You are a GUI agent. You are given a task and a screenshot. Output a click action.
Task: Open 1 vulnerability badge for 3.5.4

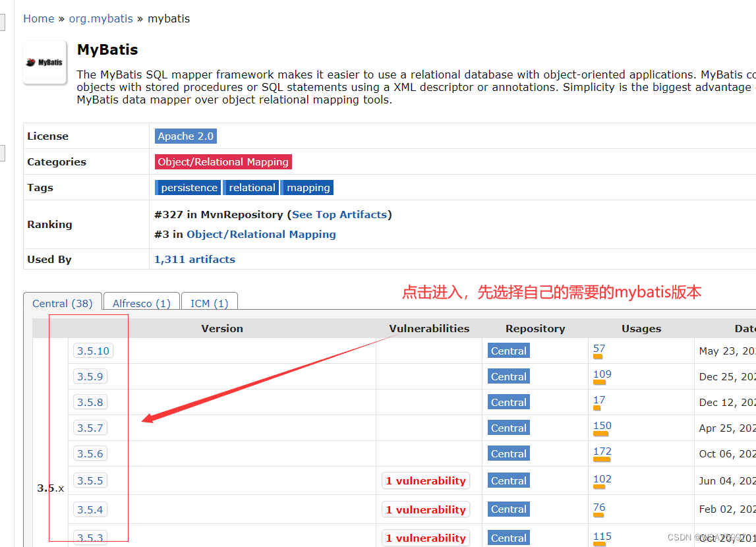426,509
